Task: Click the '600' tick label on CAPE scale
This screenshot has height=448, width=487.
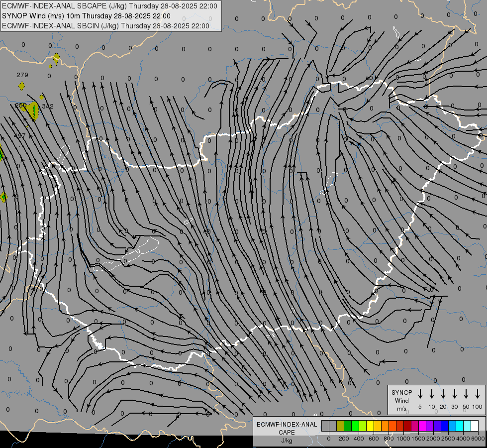Action: pyautogui.click(x=374, y=439)
